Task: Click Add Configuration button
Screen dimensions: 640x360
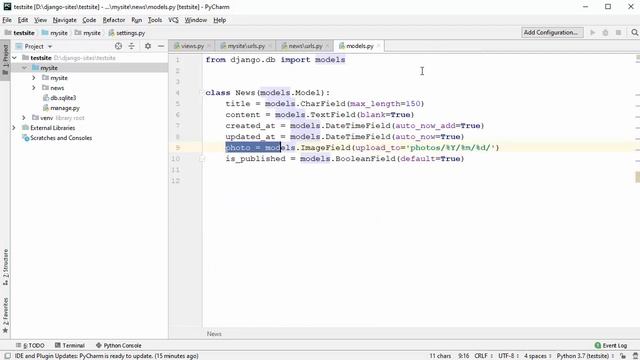Action: click(552, 32)
